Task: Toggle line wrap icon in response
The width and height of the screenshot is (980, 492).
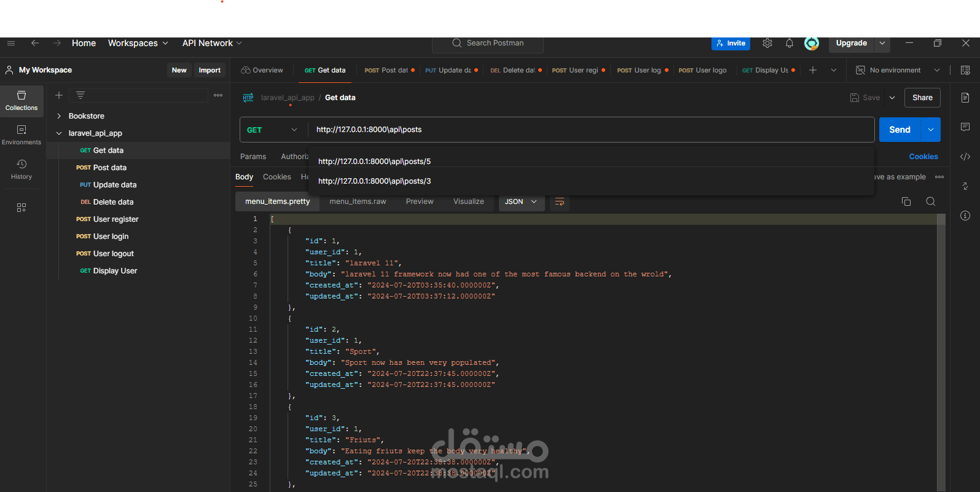Action: coord(560,201)
